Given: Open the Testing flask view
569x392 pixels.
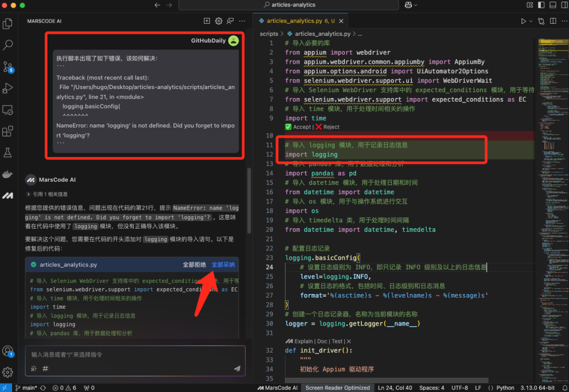Looking at the screenshot, I should click(x=7, y=153).
